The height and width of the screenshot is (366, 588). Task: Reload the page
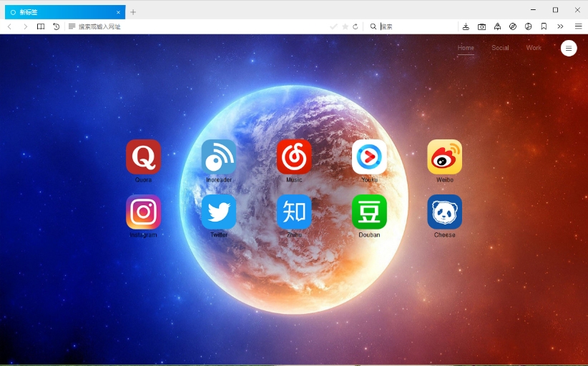coord(356,26)
